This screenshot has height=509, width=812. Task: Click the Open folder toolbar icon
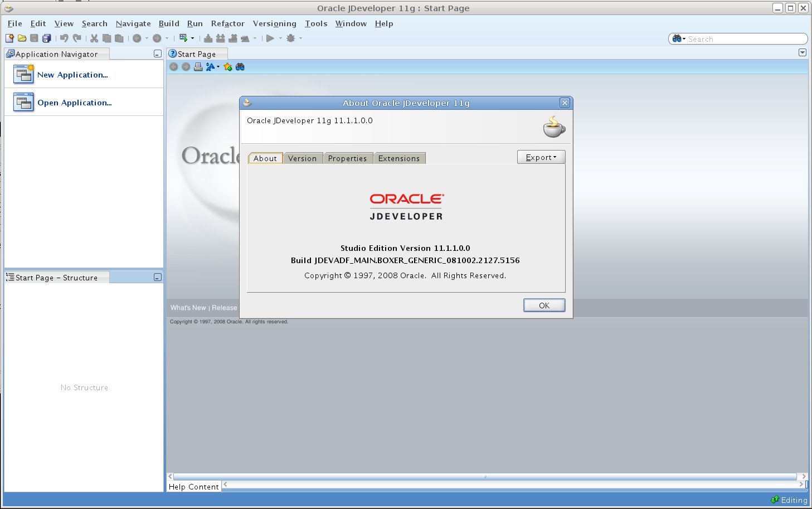click(22, 38)
